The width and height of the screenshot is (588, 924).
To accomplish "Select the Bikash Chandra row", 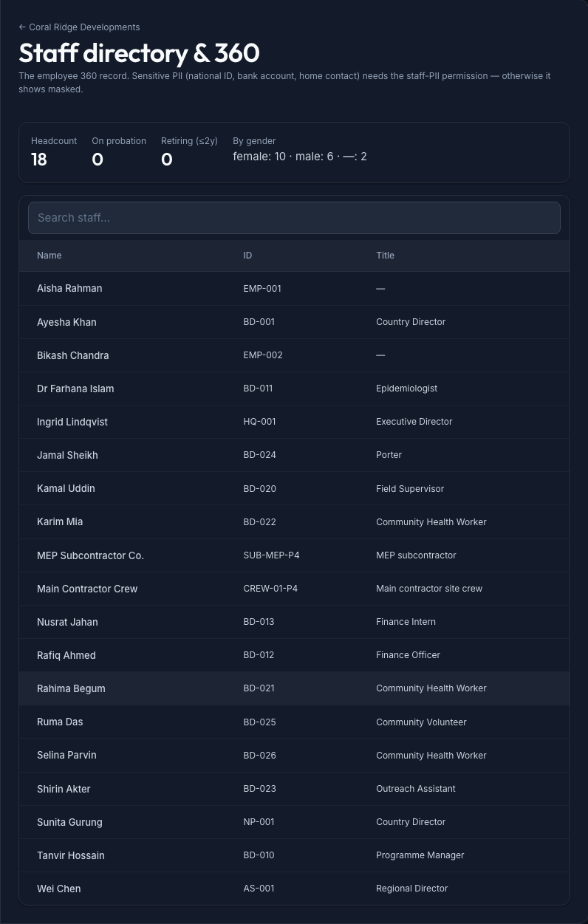I will (294, 355).
